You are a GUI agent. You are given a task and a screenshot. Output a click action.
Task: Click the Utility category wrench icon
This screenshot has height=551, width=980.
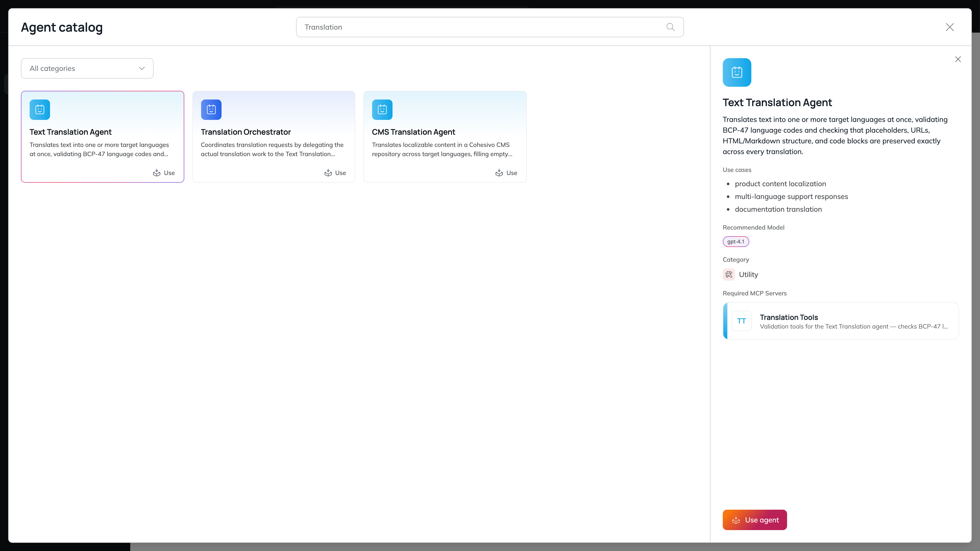[x=729, y=274]
